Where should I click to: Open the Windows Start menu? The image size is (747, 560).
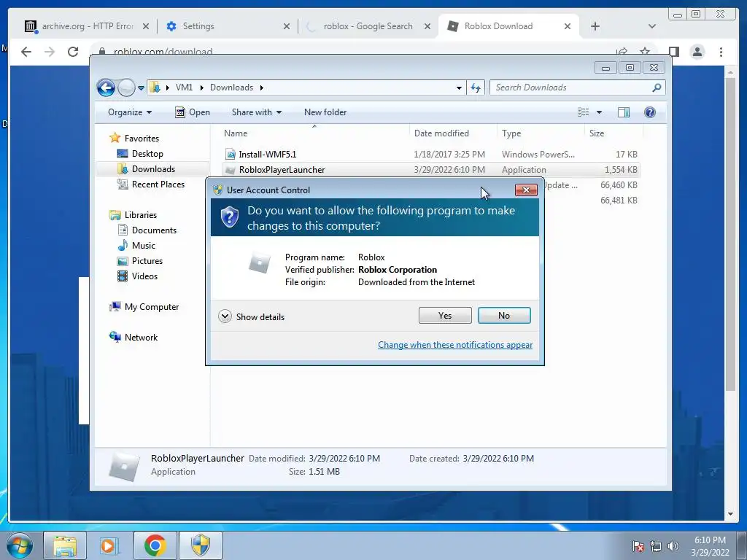pyautogui.click(x=19, y=545)
